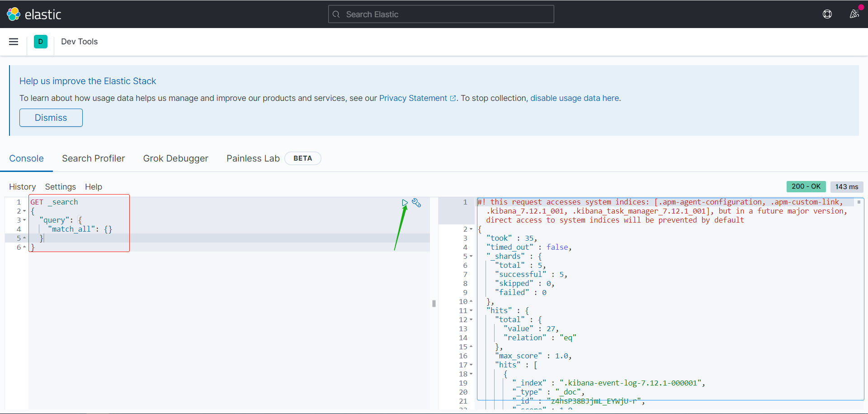Click the "value" : 27 response line

[531, 329]
